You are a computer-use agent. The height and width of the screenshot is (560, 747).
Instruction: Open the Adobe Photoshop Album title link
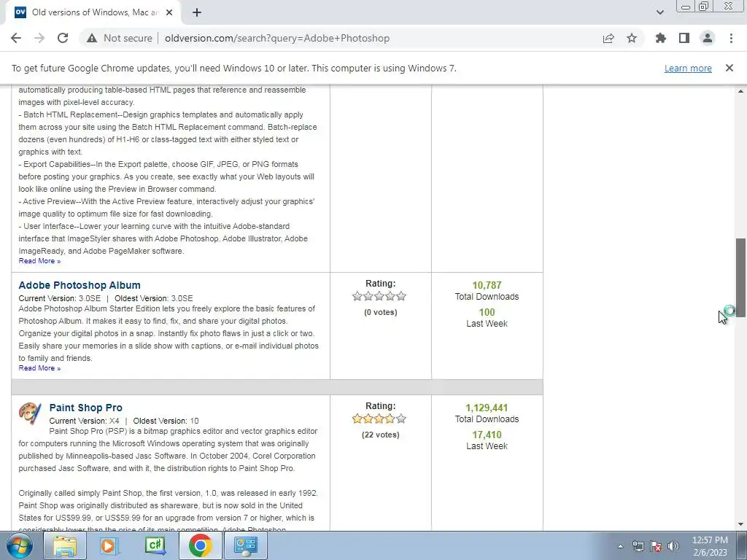(80, 285)
